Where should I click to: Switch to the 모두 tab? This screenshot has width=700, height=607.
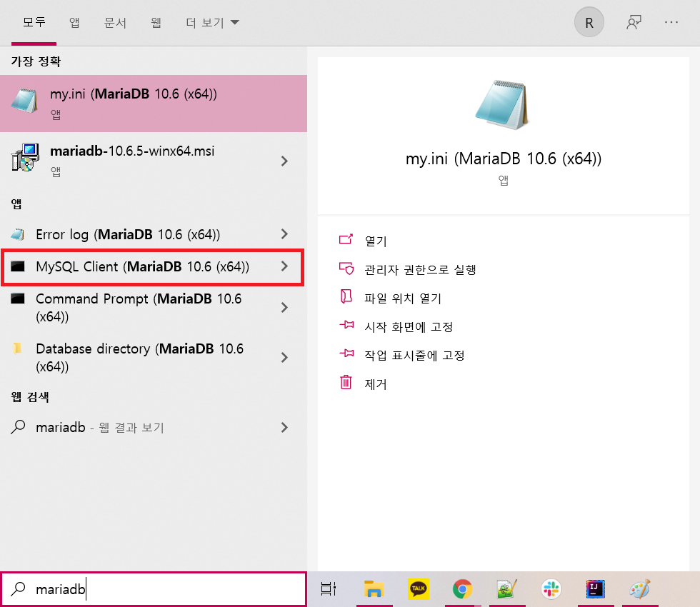(x=34, y=22)
